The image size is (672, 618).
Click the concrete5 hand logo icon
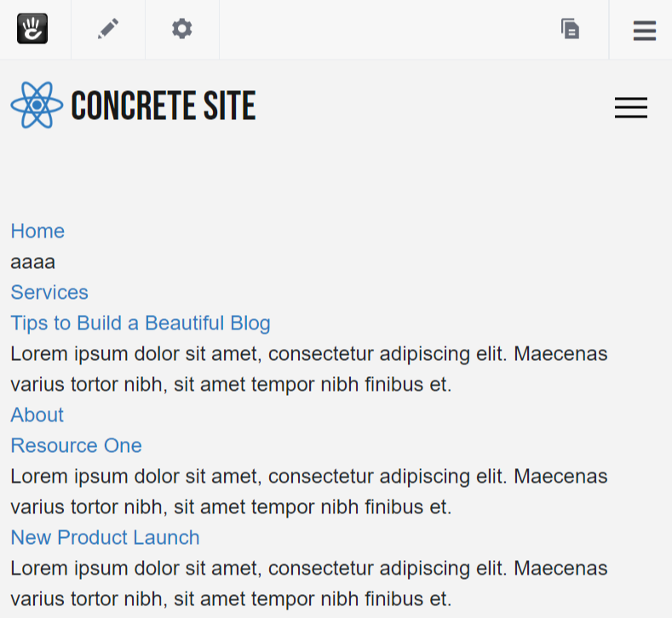[32, 29]
